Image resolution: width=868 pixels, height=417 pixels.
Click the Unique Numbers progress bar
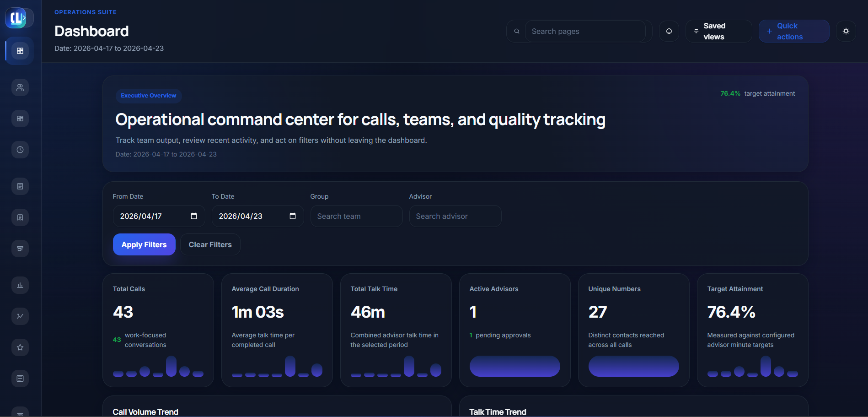coord(634,366)
